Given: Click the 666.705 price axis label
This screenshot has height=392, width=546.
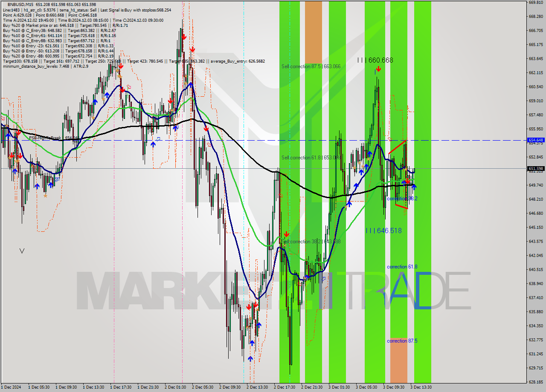Looking at the screenshot, I should 535,30.
